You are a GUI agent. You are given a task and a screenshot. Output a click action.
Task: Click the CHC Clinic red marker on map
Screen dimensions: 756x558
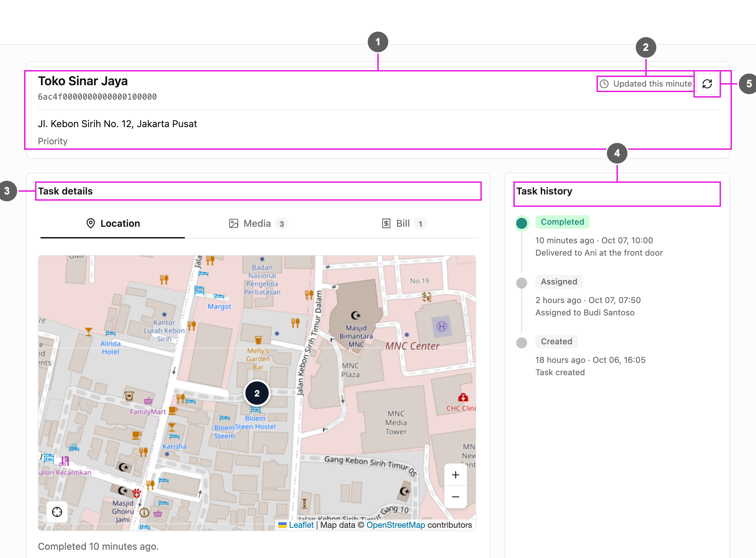tap(463, 398)
